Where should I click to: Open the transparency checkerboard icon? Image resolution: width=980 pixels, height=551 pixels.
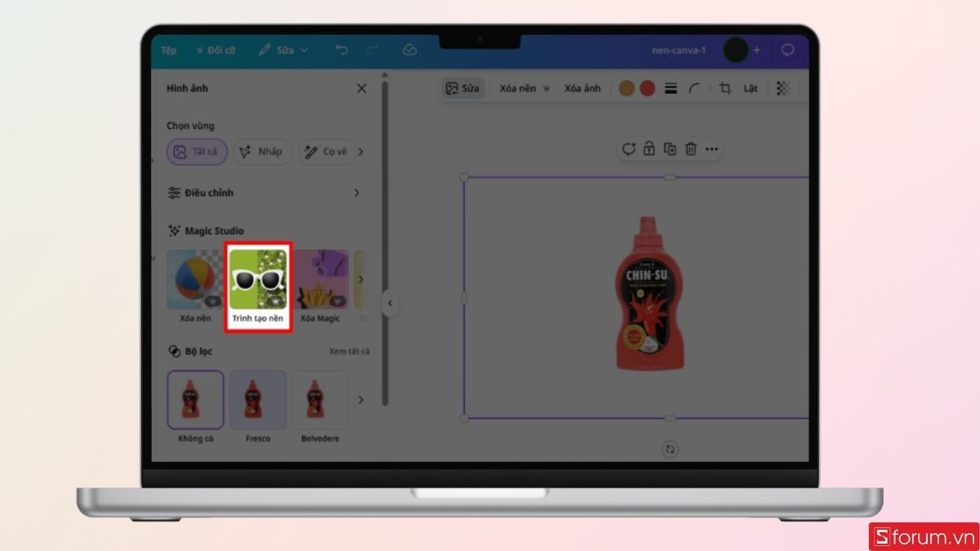pyautogui.click(x=782, y=88)
